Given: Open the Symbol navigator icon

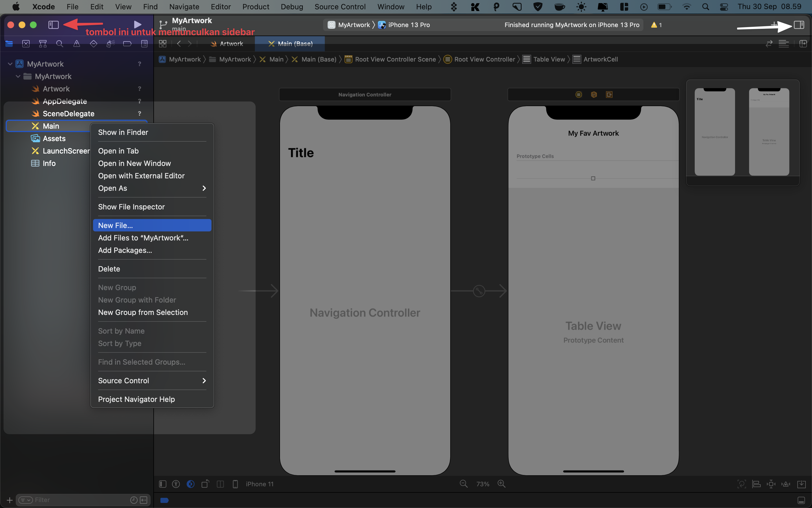Looking at the screenshot, I should (x=43, y=44).
